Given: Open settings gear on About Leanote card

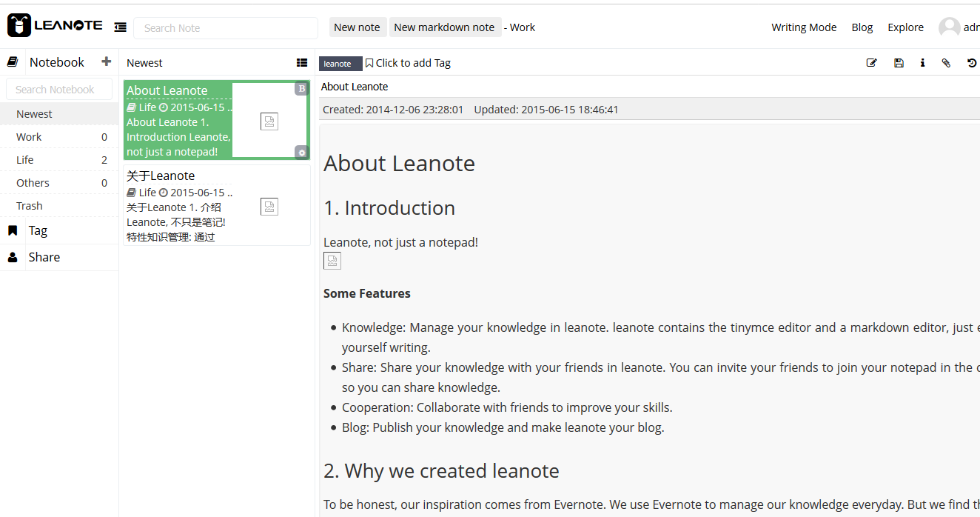Looking at the screenshot, I should 301,153.
